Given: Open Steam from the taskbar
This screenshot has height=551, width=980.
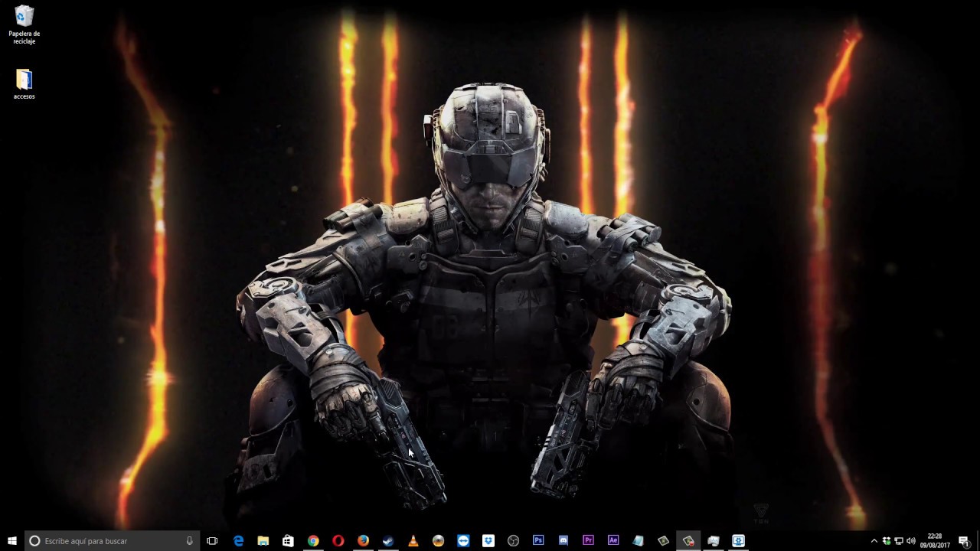Looking at the screenshot, I should (x=388, y=541).
